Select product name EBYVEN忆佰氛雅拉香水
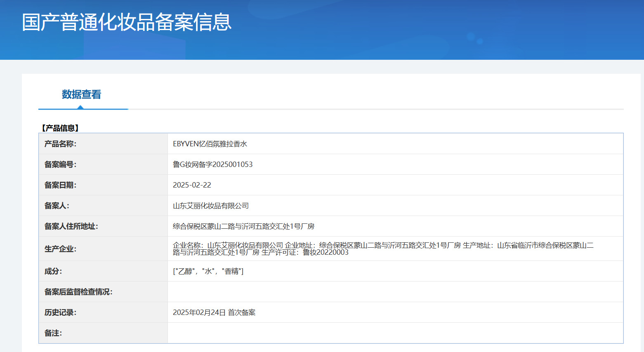644x352 pixels. 210,144
